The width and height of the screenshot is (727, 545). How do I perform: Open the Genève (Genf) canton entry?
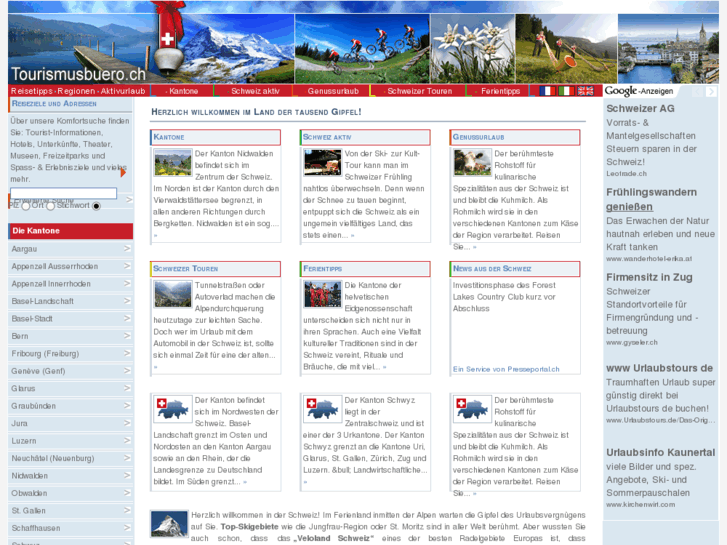[x=70, y=371]
